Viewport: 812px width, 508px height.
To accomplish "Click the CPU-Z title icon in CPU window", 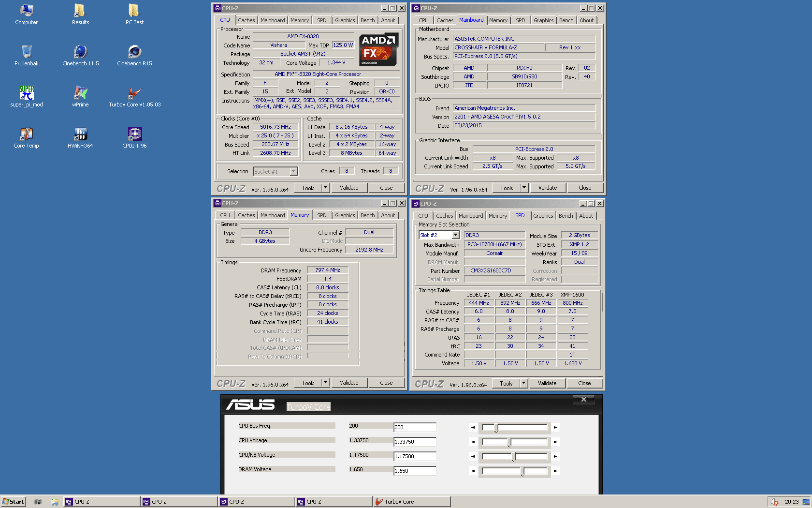I will coord(217,8).
